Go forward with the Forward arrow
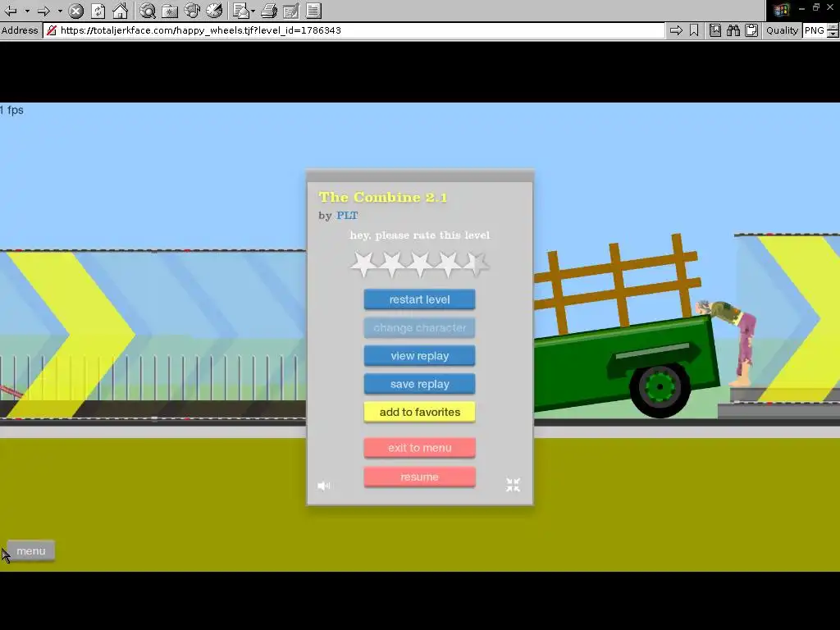Image resolution: width=840 pixels, height=630 pixels. (44, 11)
